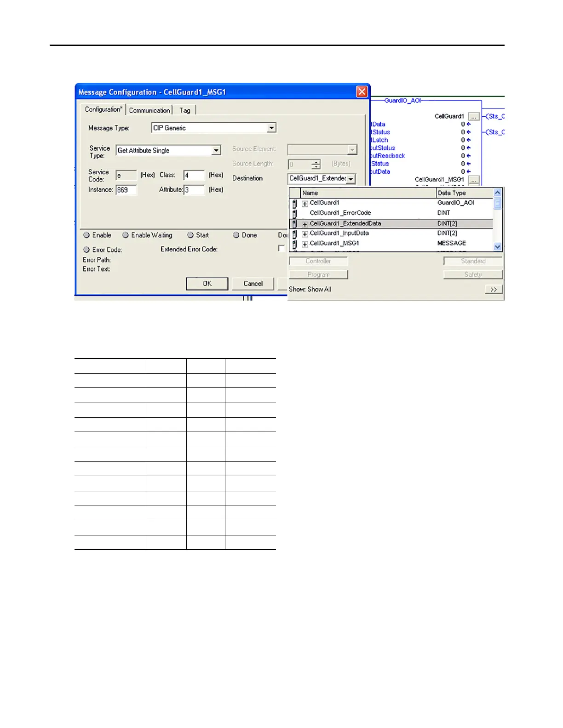Open ellipsis button next to CellGuard1_MSG1 in ladder
This screenshot has height=728, width=563.
click(474, 180)
